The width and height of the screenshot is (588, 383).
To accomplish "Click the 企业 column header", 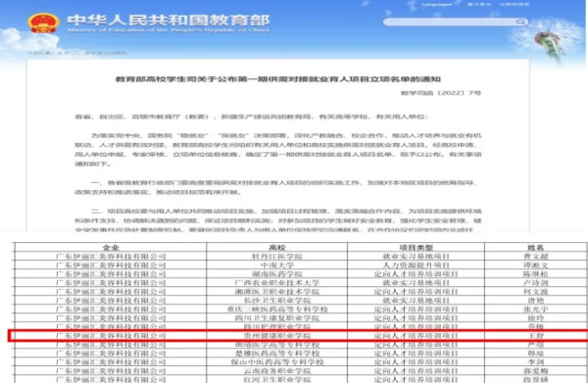I will tap(111, 248).
